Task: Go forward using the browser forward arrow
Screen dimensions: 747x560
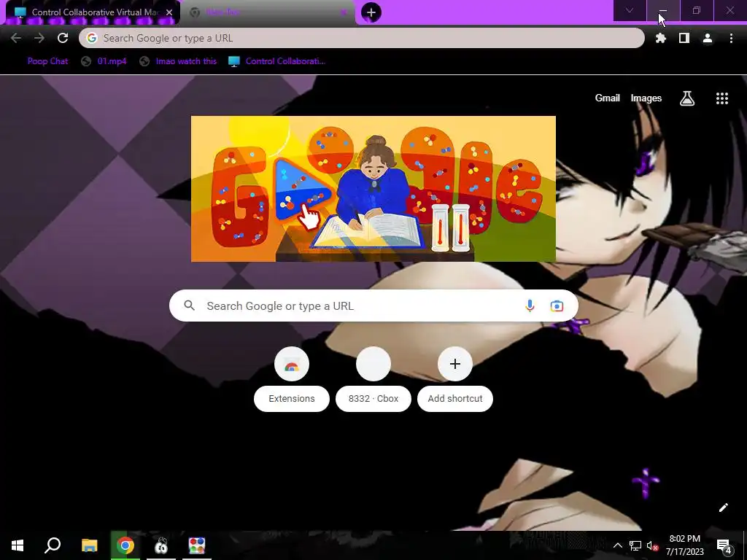Action: click(x=39, y=38)
